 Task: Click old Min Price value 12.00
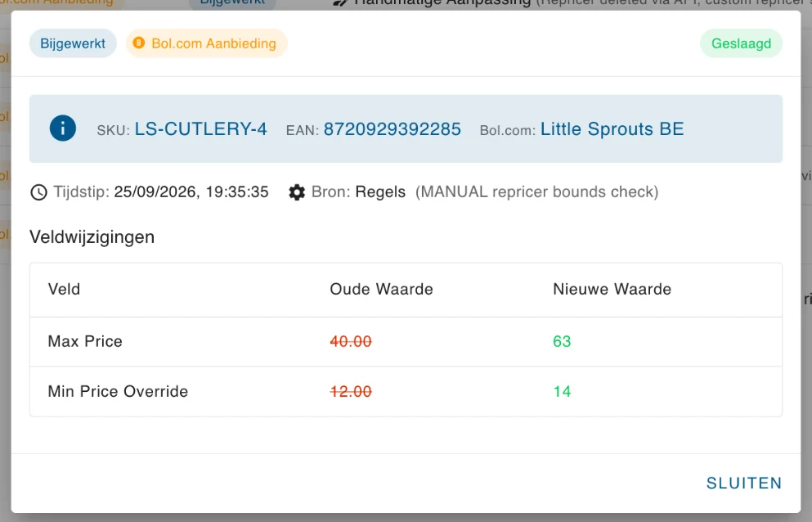tap(351, 391)
